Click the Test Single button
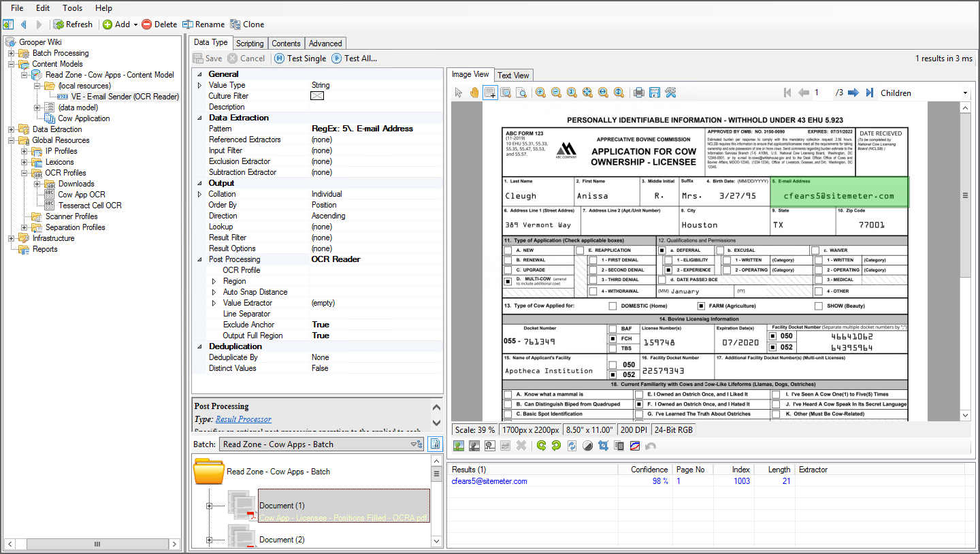 300,59
